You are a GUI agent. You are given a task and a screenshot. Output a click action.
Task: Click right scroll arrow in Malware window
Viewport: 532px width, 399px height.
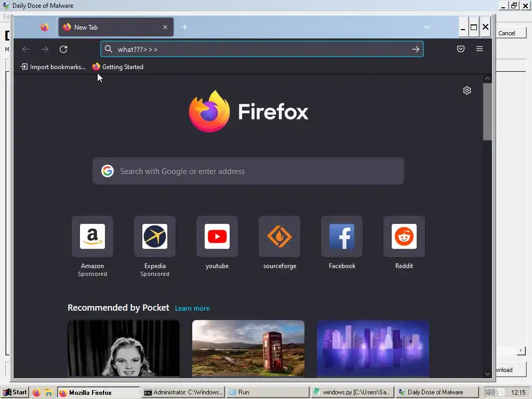521,350
